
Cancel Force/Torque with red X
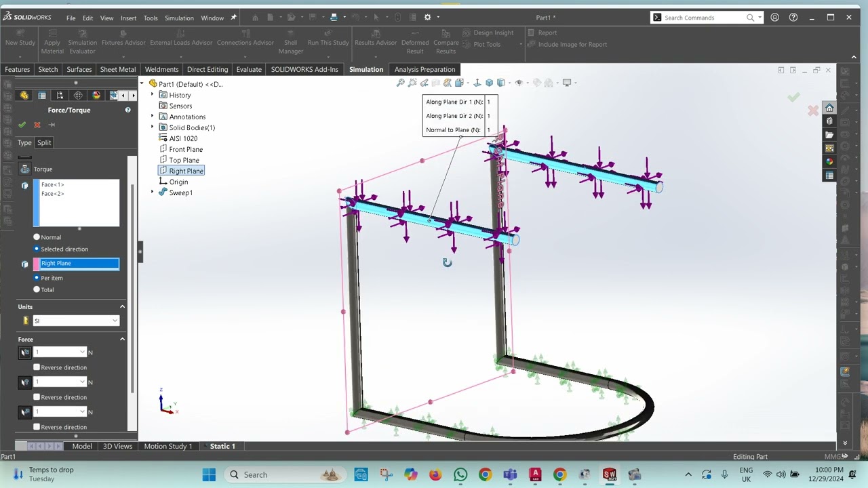[37, 125]
